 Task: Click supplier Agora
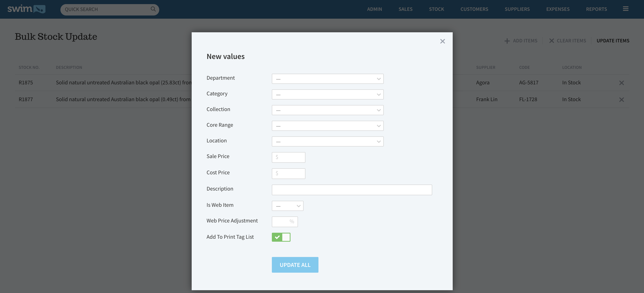pyautogui.click(x=483, y=82)
